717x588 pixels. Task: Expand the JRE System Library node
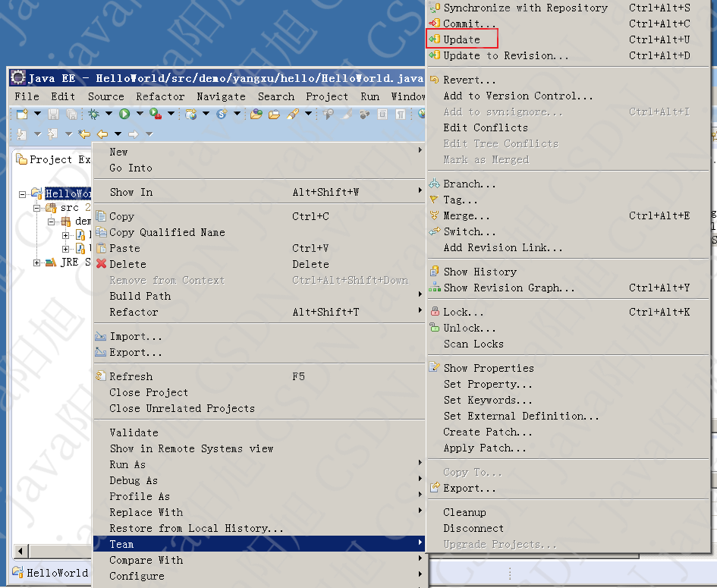pos(38,264)
